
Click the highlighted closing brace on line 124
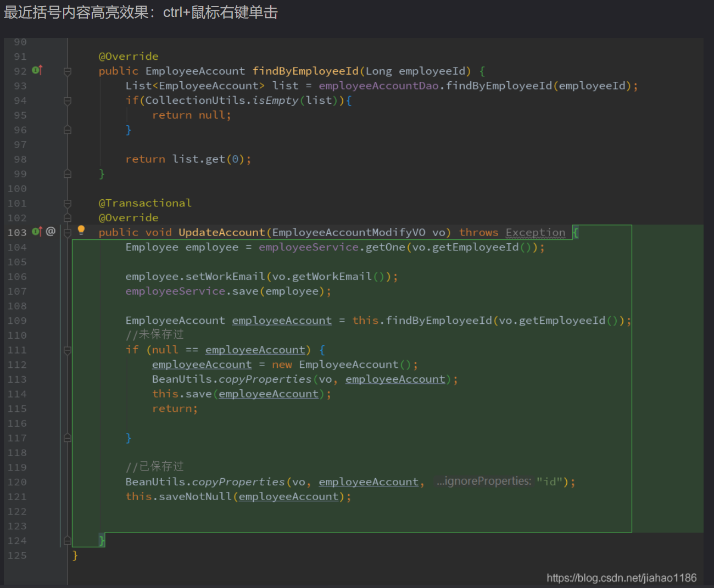[102, 541]
